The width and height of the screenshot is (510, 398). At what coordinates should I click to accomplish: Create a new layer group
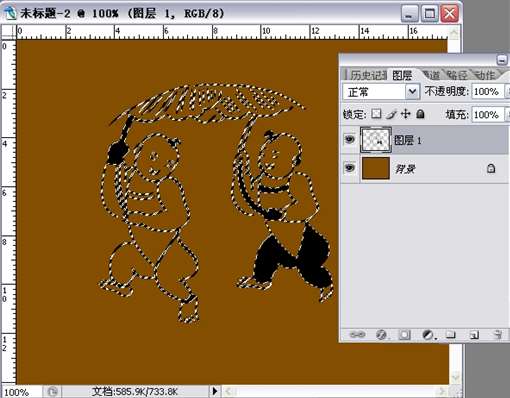click(451, 334)
